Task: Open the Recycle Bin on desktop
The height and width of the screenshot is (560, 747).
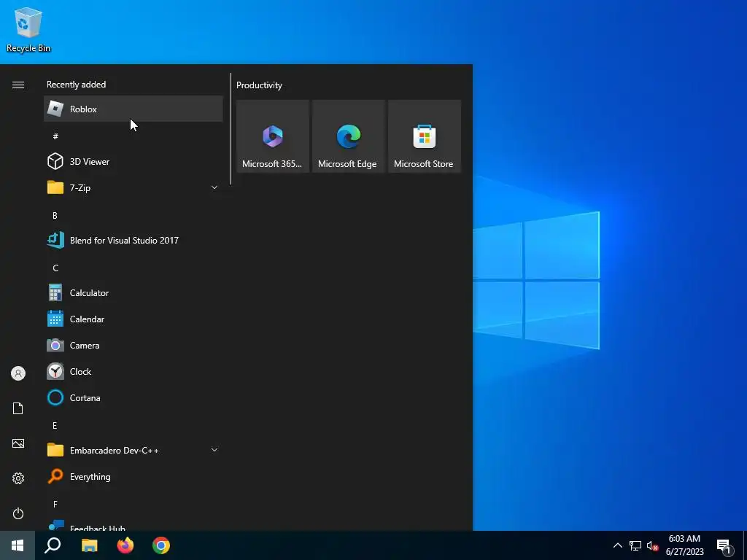Action: [28, 29]
